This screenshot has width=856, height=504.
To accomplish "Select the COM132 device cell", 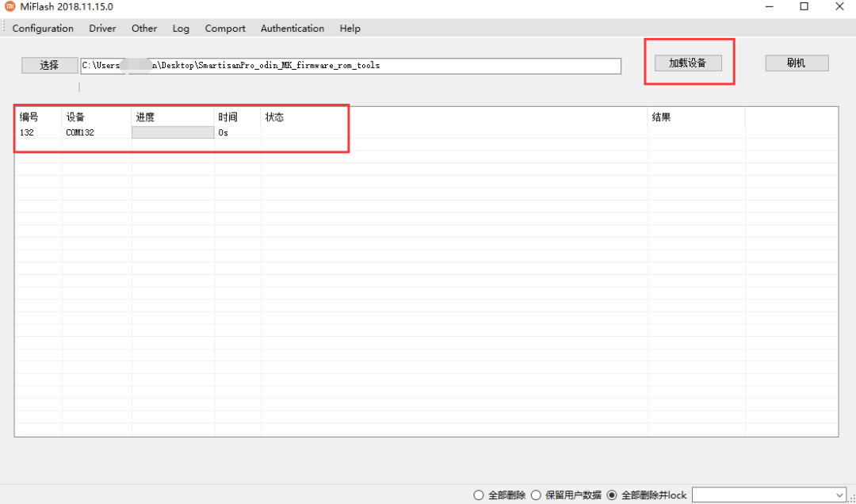I will pyautogui.click(x=80, y=132).
